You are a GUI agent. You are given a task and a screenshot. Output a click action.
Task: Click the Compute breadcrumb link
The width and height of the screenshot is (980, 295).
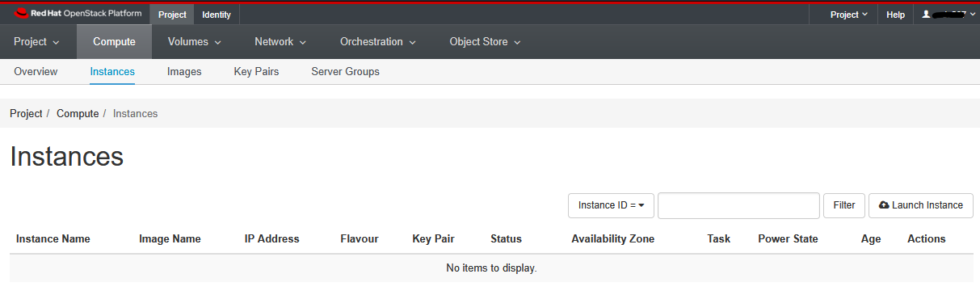[78, 114]
